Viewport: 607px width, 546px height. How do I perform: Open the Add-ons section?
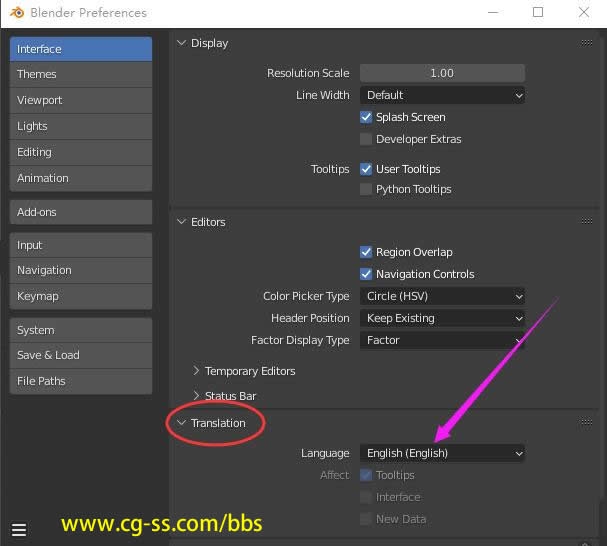pos(80,212)
